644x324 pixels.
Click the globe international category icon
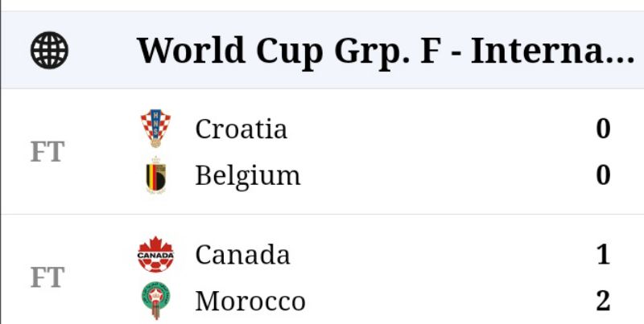[x=50, y=51]
